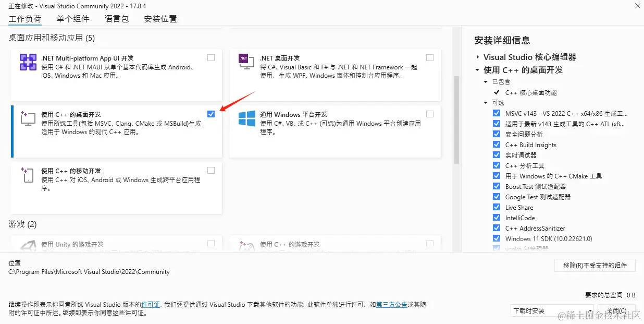Uncheck C++ Build Insights component
Viewport: 644px width, 324px height.
coord(497,145)
